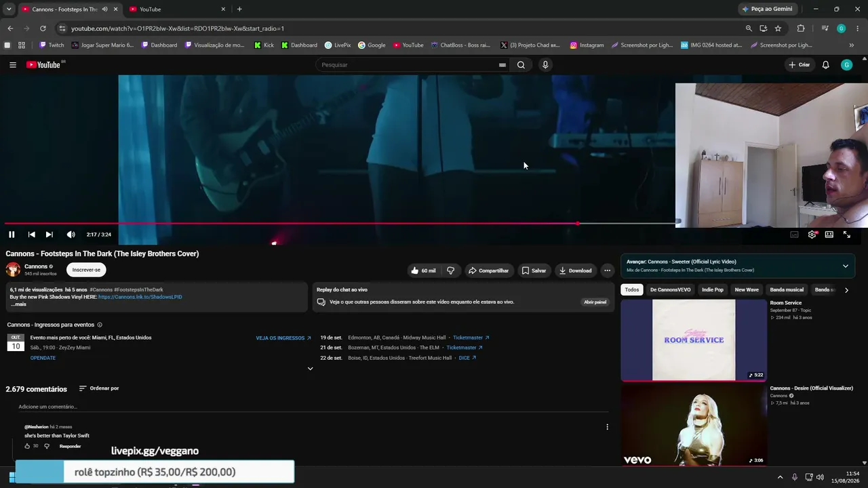Open the Twitch bookmark
This screenshot has height=488, width=868.
click(52, 45)
